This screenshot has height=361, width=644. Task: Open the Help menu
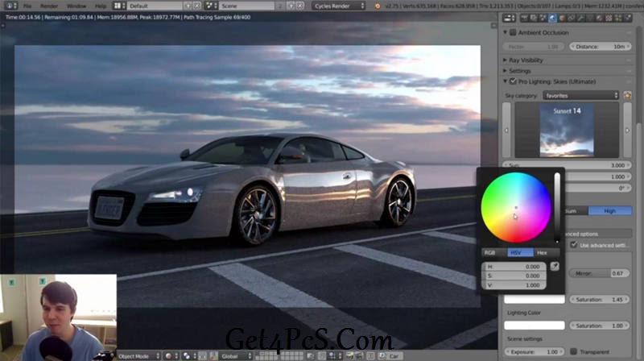pos(100,6)
